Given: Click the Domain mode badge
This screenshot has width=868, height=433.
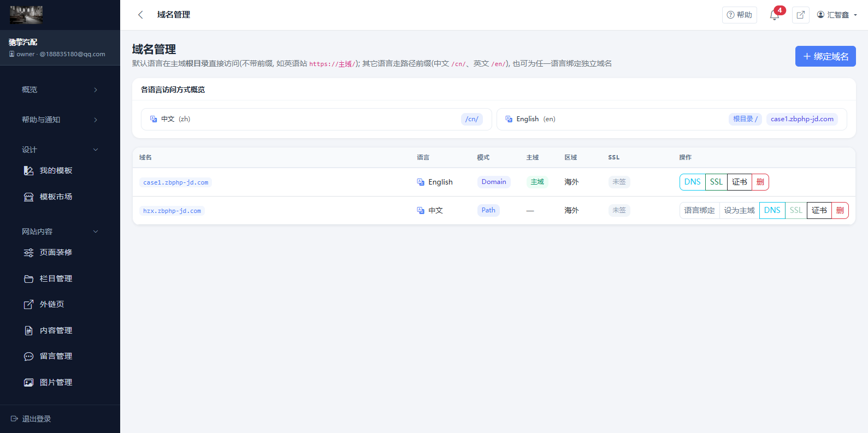Looking at the screenshot, I should (x=494, y=182).
